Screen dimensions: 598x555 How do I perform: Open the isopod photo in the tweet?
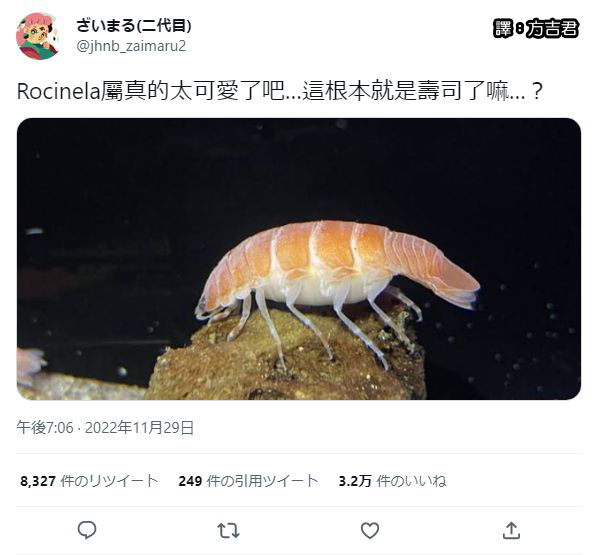[299, 259]
